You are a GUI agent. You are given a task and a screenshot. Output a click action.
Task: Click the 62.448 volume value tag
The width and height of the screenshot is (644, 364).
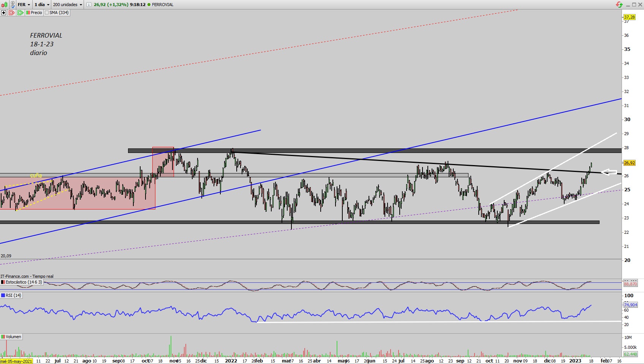coord(631,354)
